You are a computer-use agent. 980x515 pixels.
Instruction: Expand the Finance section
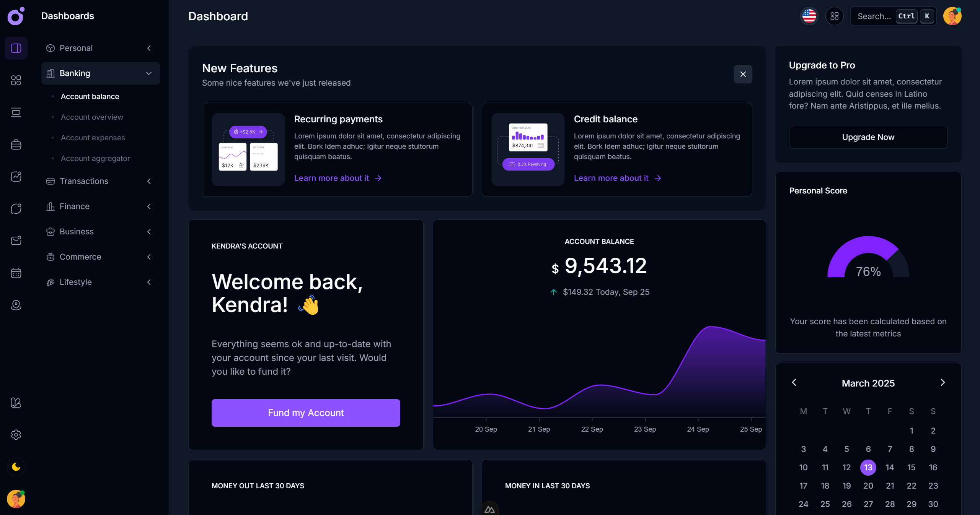(x=149, y=206)
